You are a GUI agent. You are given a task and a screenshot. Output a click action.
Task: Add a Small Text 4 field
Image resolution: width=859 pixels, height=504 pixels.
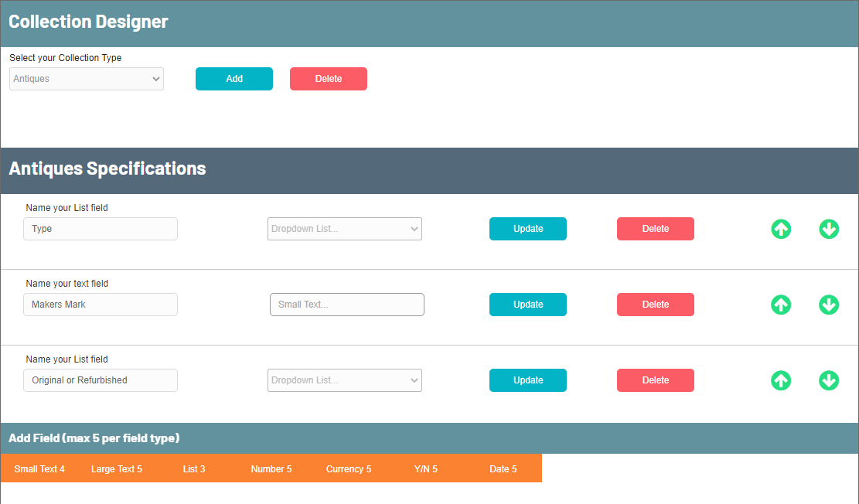(39, 469)
